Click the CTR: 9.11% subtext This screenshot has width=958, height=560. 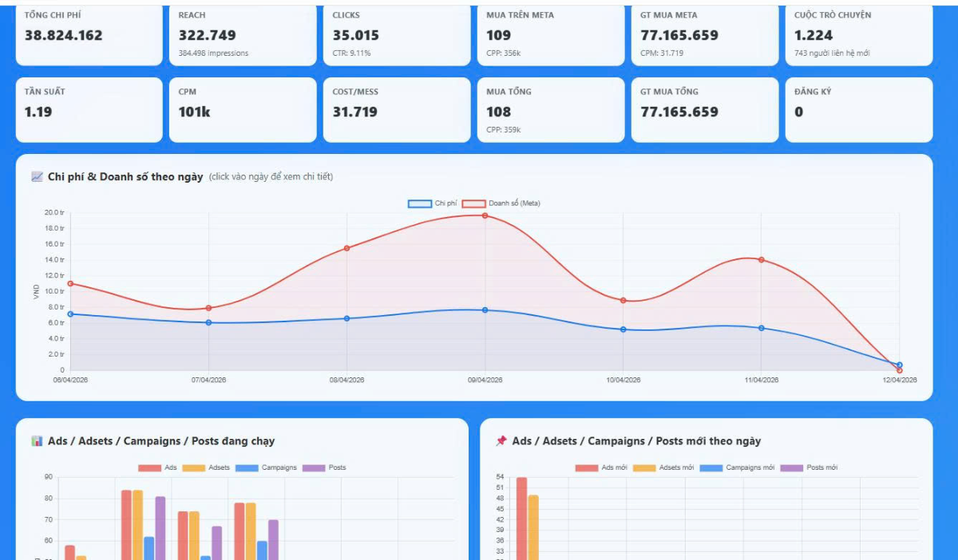tap(352, 53)
